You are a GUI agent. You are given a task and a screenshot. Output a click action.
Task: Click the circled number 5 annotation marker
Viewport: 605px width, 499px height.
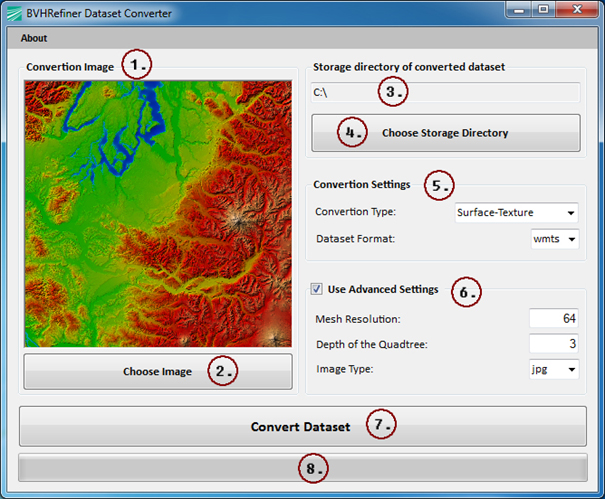438,185
